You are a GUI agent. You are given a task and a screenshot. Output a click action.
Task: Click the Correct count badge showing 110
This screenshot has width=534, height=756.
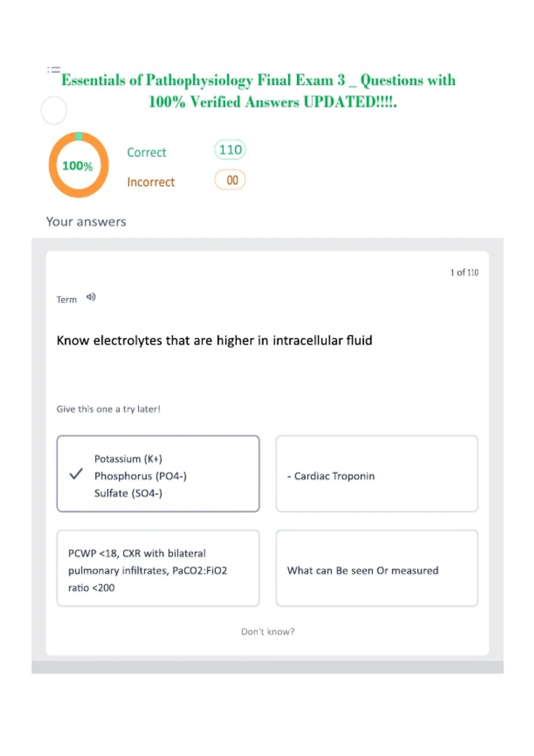pos(230,150)
